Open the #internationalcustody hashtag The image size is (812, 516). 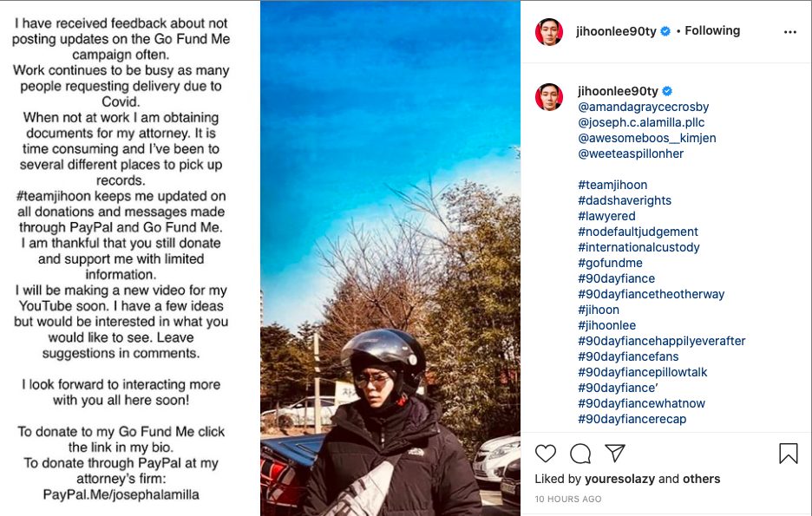click(x=638, y=247)
